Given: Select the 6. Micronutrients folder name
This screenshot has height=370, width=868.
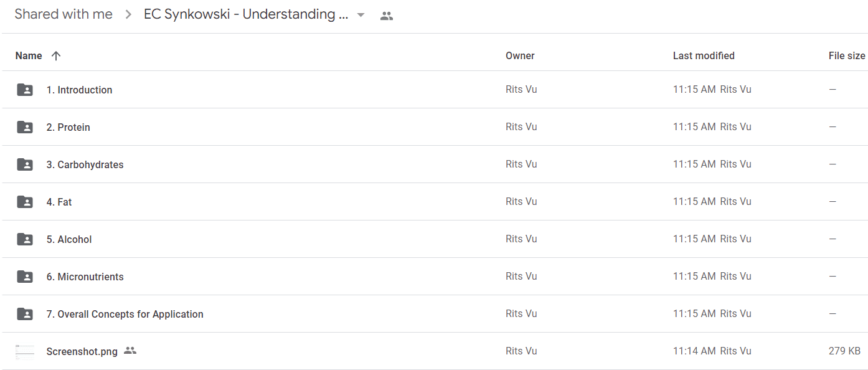Looking at the screenshot, I should pos(85,277).
